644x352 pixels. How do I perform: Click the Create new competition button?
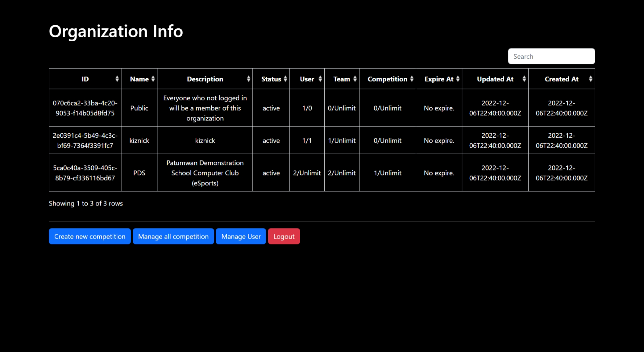pos(90,236)
